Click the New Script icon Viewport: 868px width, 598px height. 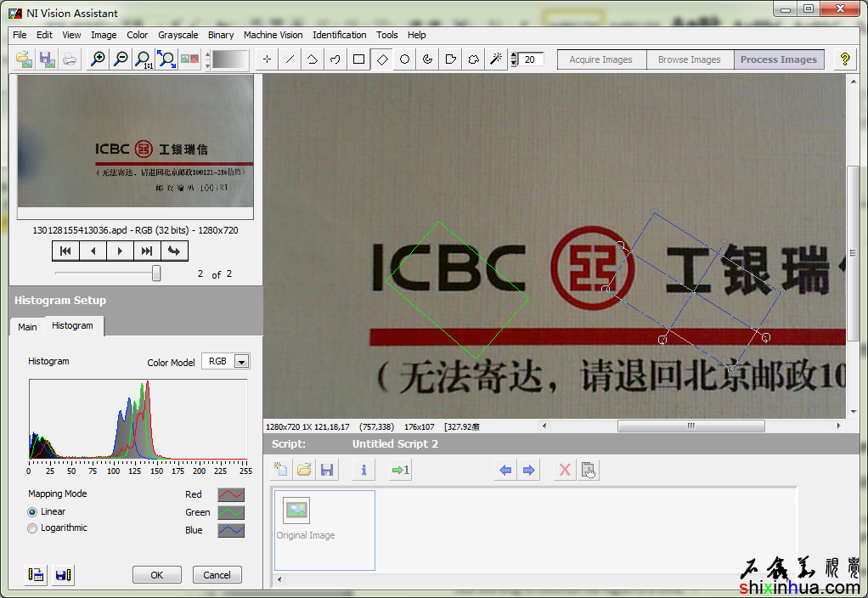coord(280,470)
